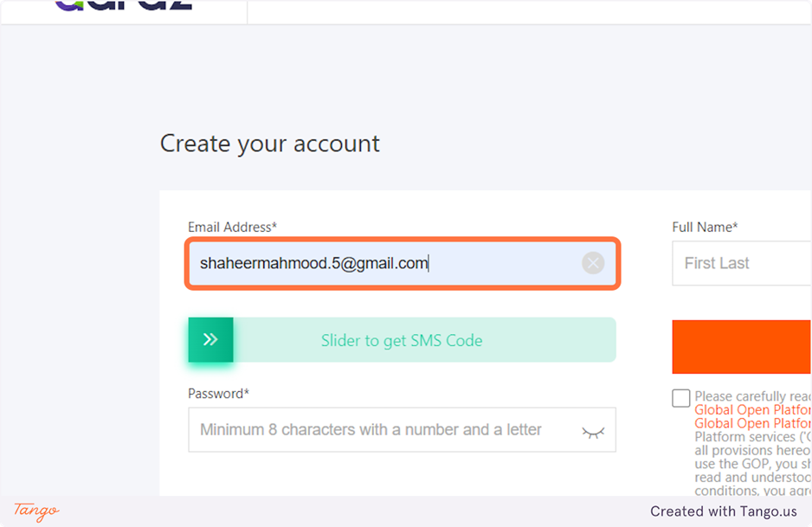The image size is (812, 527).
Task: Focus the Password input field
Action: (x=381, y=430)
